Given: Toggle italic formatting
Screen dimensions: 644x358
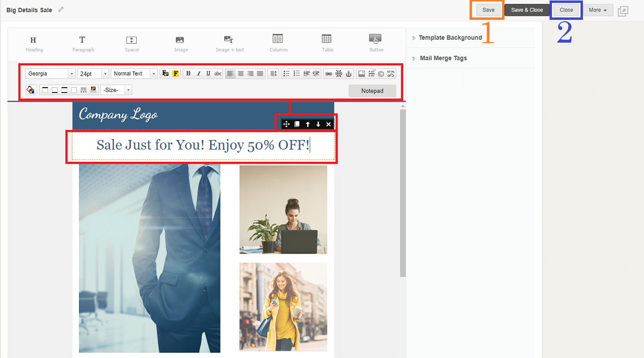Looking at the screenshot, I should coord(198,74).
